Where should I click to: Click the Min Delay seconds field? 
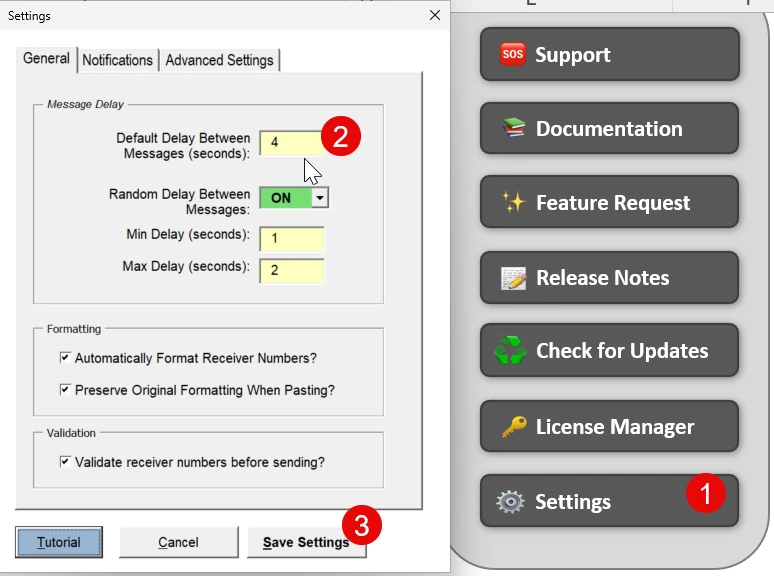coord(292,239)
